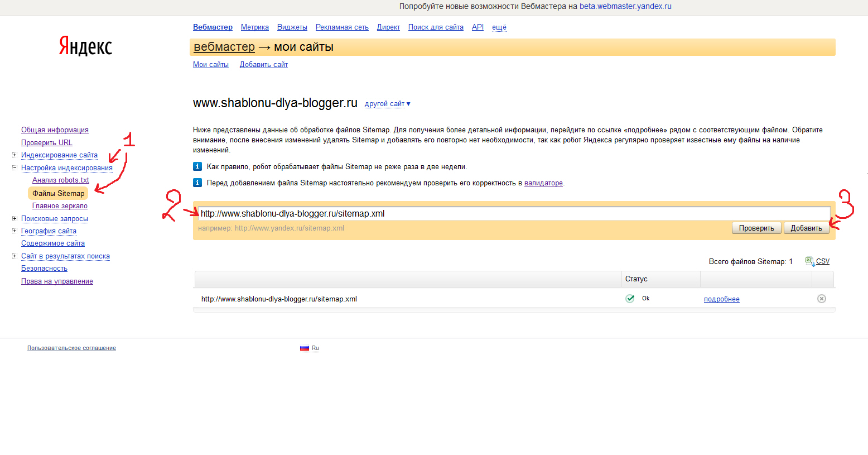Screen dimensions: 868x455
Task: Open the Индексирование сайта sidebar link
Action: [x=59, y=155]
